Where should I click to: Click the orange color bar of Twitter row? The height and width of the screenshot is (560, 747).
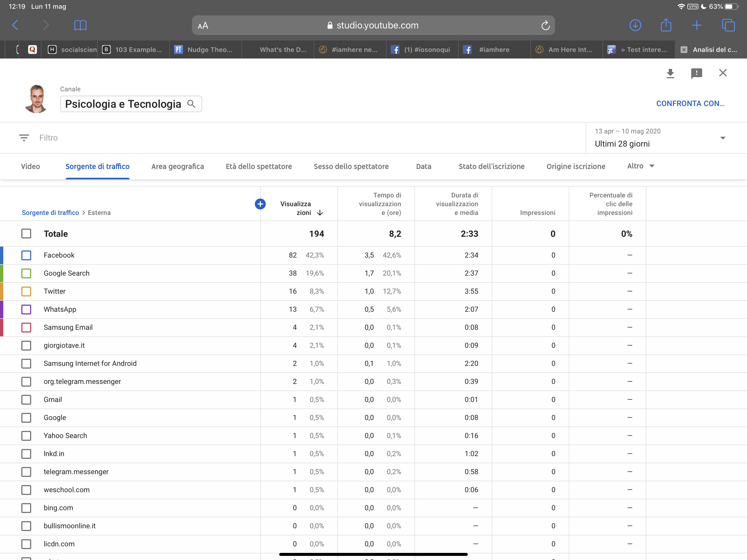[2, 291]
